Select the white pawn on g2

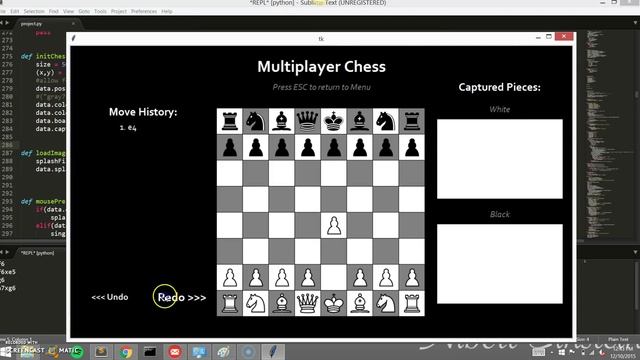pos(386,278)
